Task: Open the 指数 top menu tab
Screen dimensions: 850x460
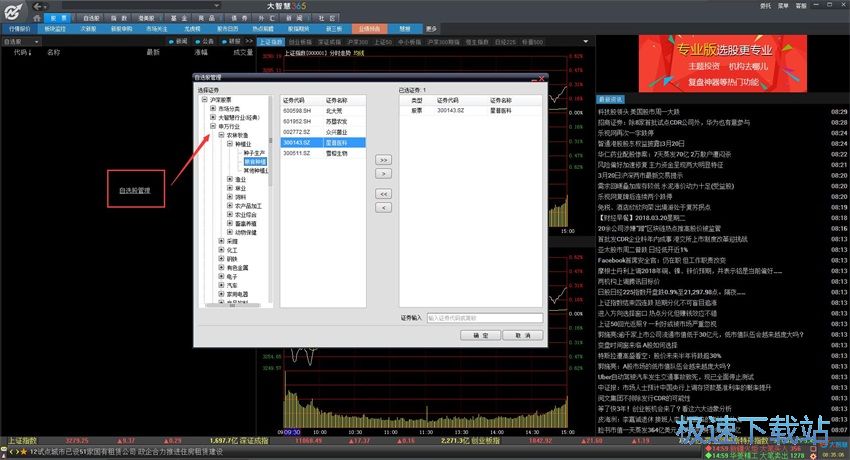Action: (x=118, y=18)
